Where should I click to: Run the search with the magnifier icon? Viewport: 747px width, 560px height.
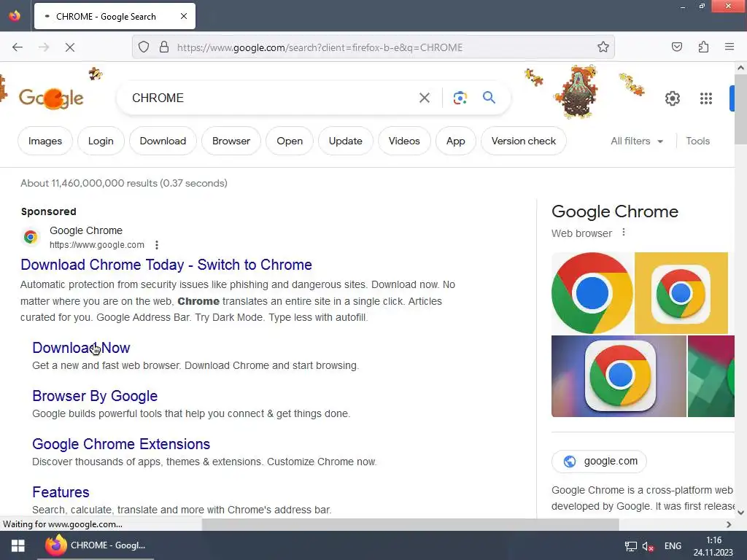(x=489, y=98)
